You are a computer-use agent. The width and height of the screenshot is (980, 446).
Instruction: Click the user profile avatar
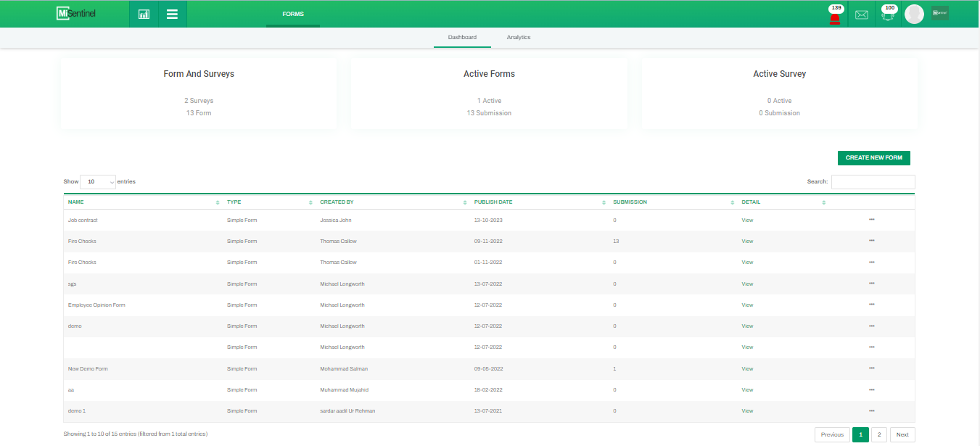pos(914,14)
